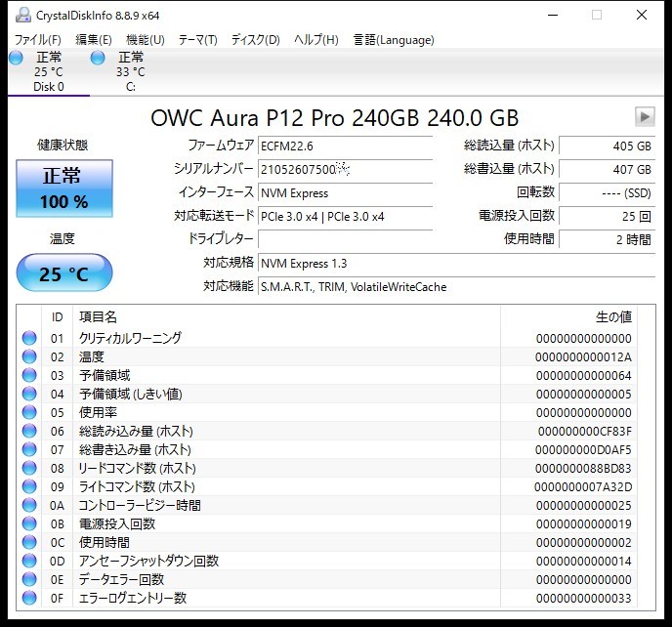Click status orb for ID 0C row
672x627 pixels.
pos(29,543)
